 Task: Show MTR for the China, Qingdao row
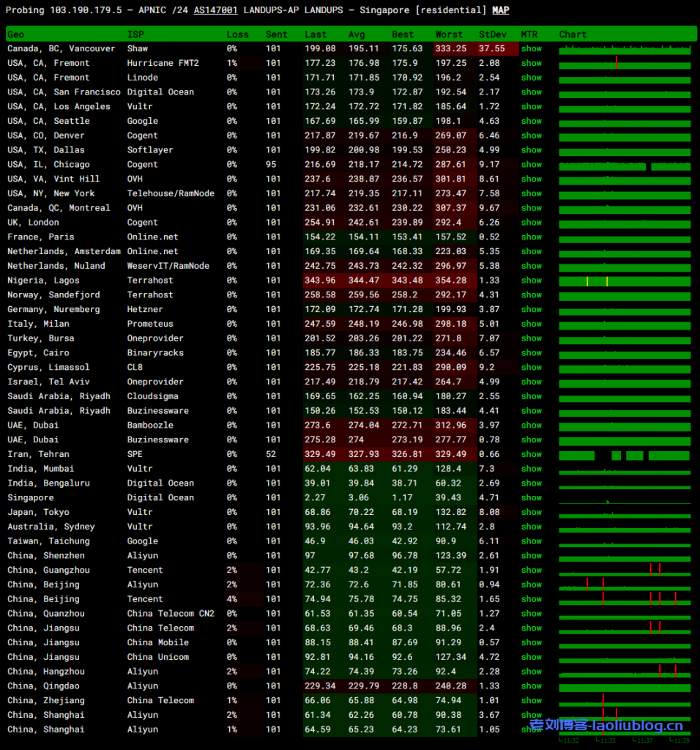pyautogui.click(x=532, y=686)
